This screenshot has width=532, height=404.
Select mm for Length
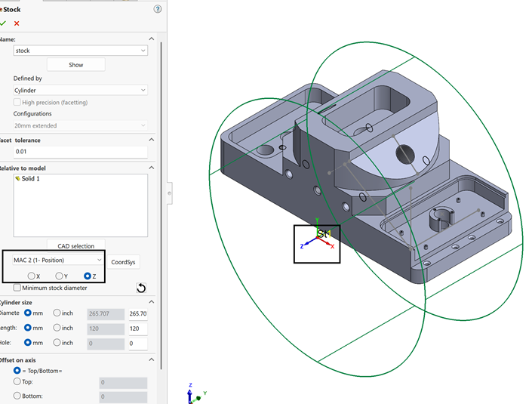tap(28, 328)
